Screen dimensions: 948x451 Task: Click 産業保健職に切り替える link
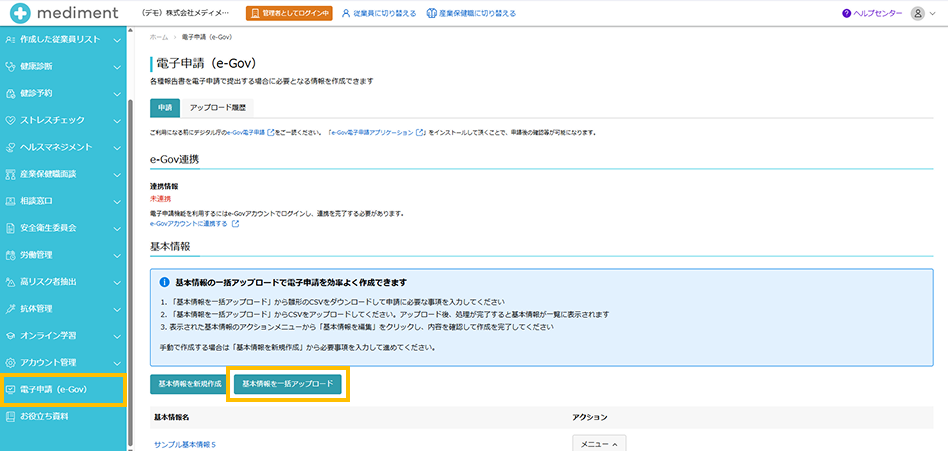point(477,13)
